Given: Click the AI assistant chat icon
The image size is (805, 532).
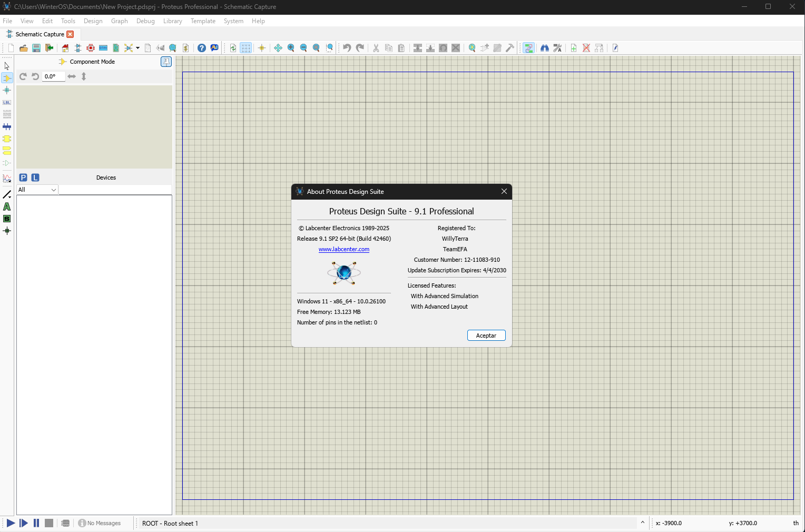Looking at the screenshot, I should 214,48.
